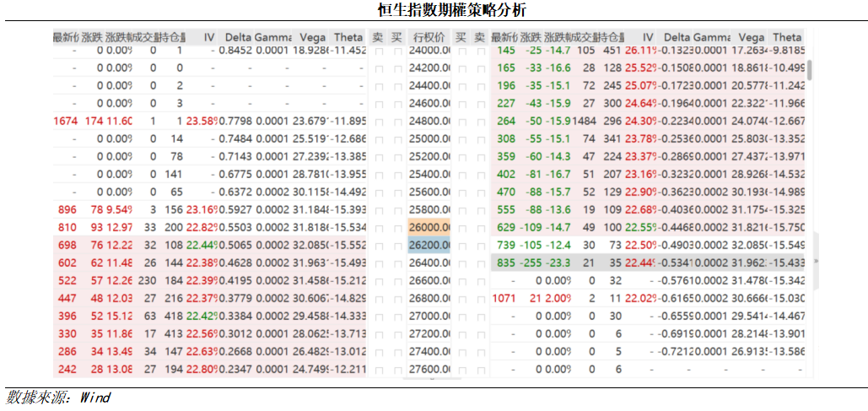This screenshot has height=411, width=868.
Task: Click the put-side Delta column header
Action: (x=677, y=37)
